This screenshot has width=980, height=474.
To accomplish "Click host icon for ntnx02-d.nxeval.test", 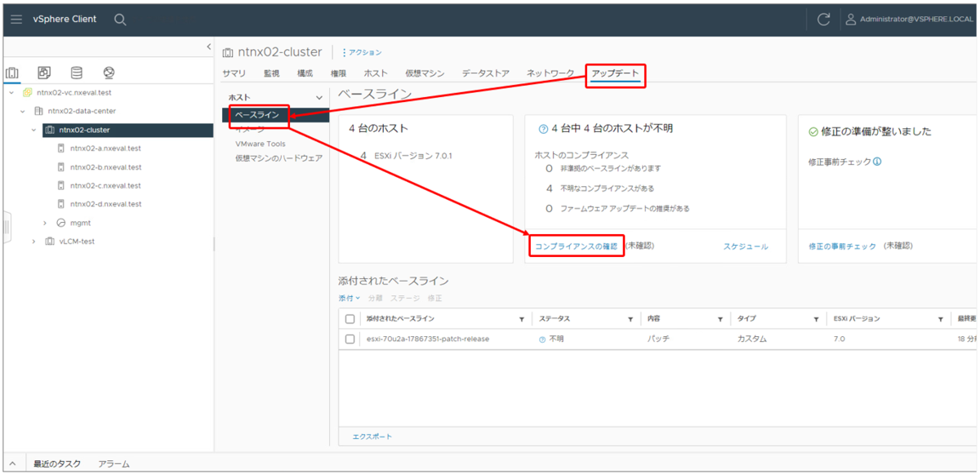I will 61,204.
